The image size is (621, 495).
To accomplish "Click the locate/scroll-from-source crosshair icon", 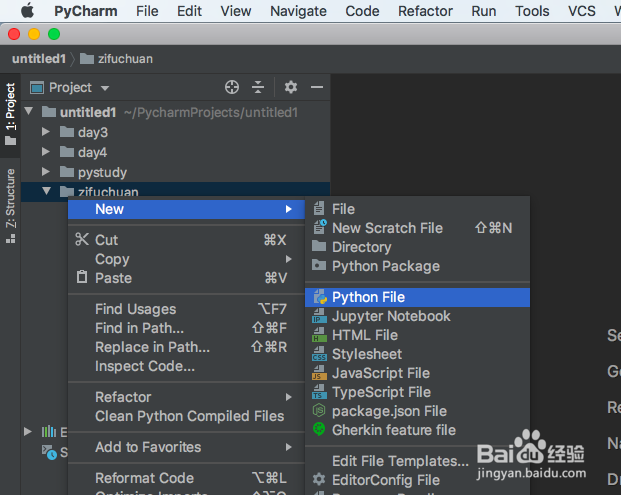I will pos(232,87).
